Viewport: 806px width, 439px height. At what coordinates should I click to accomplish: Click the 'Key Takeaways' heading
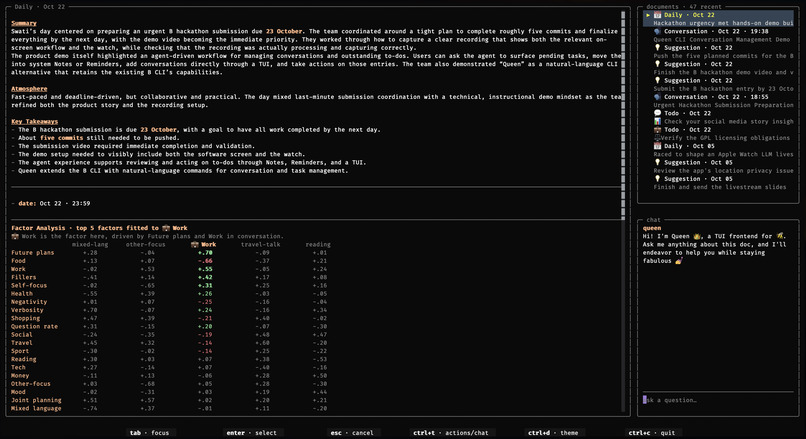[34, 121]
